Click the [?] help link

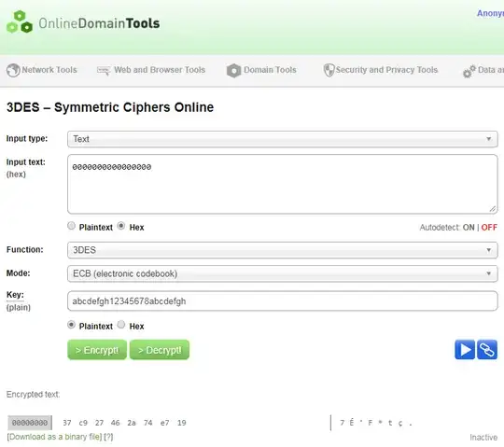(x=108, y=437)
